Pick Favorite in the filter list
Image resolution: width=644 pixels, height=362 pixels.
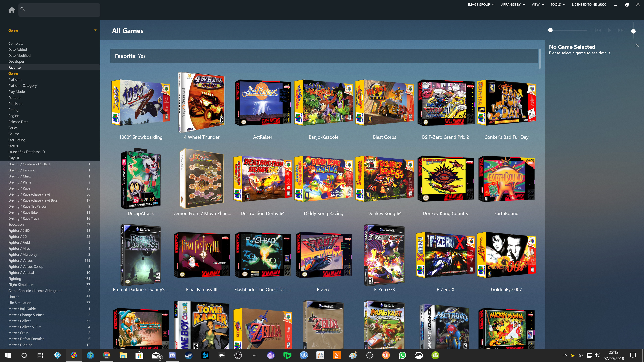coord(50,67)
